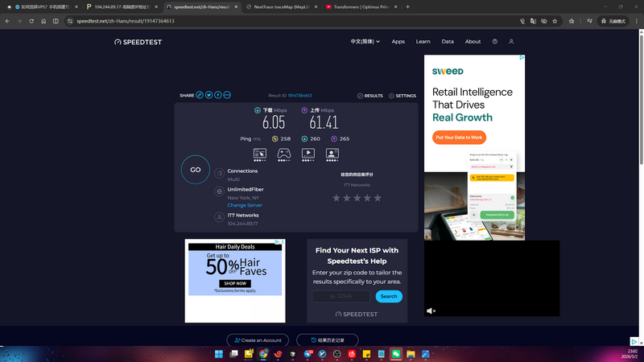Click the video streaming experience icon
This screenshot has width=644, height=362.
pyautogui.click(x=308, y=154)
